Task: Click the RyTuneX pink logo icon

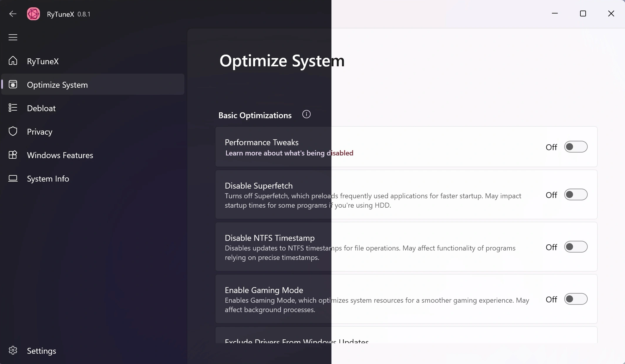Action: click(33, 14)
